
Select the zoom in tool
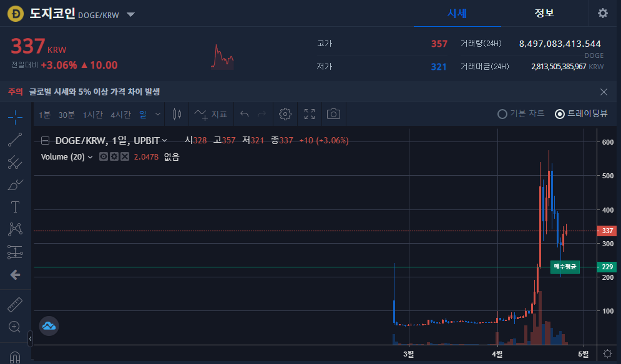click(15, 327)
